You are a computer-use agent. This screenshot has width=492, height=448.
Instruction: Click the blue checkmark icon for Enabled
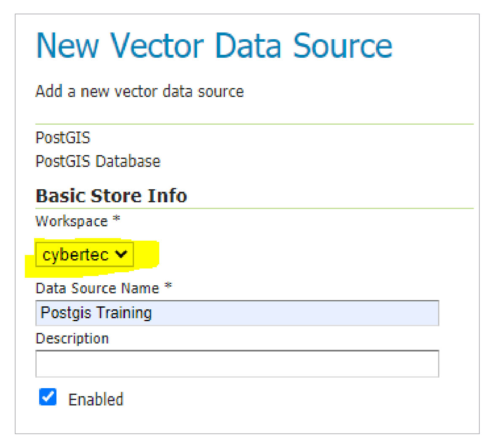pyautogui.click(x=48, y=397)
